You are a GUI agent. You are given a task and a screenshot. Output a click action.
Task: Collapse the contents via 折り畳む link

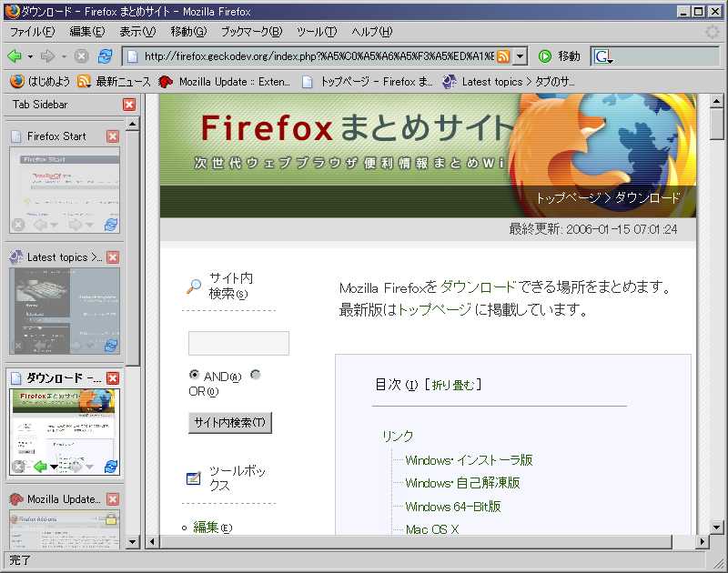coord(452,385)
